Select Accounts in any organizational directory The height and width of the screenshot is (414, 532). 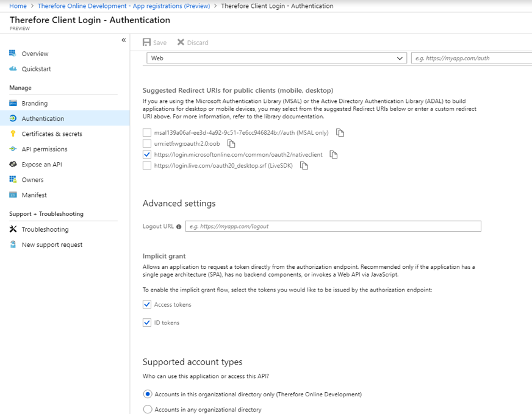(x=148, y=409)
